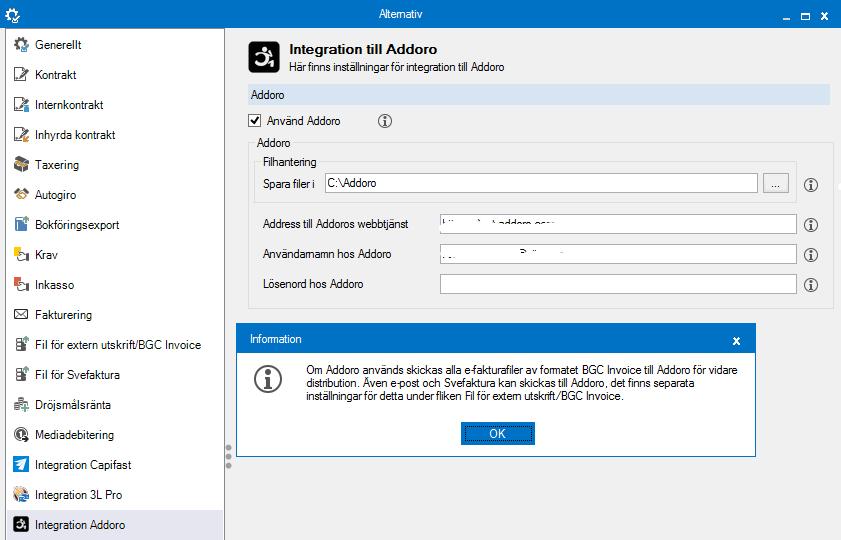Show info for Använd Addoro checkbox
This screenshot has height=540, width=841.
pos(385,121)
